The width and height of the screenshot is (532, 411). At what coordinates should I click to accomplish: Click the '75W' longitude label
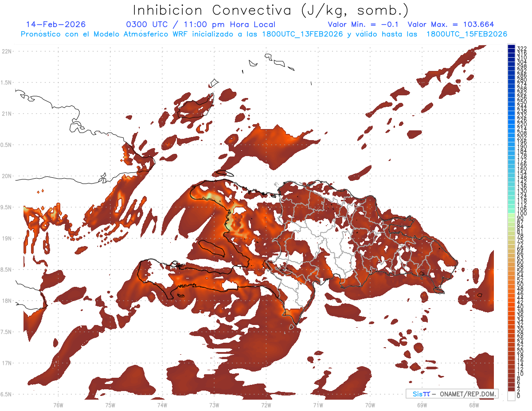(110, 405)
